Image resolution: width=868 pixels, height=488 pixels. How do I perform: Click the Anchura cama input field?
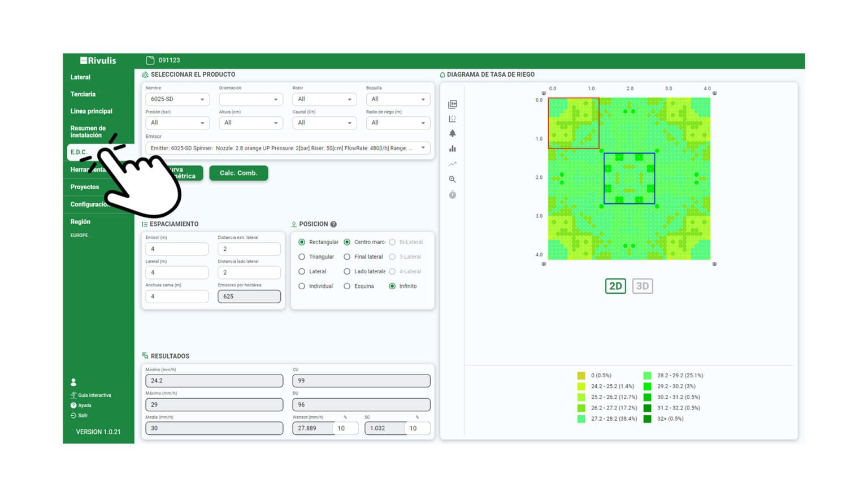177,297
